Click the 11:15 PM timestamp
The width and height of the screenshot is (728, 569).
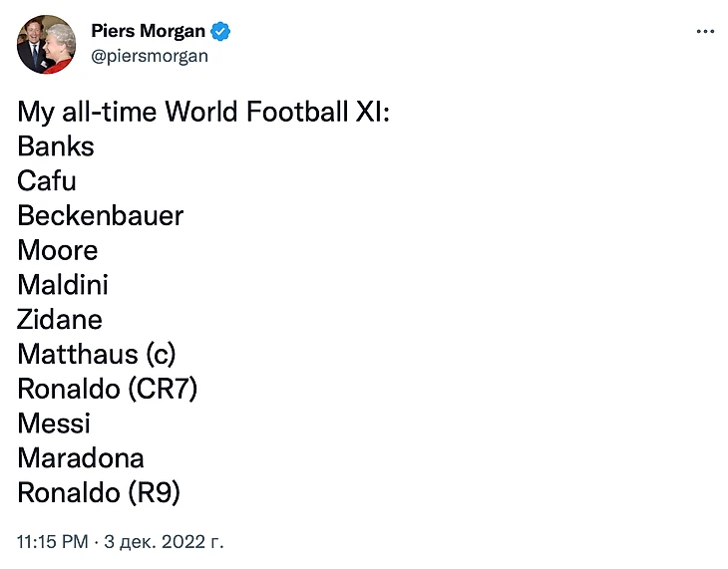(x=50, y=542)
